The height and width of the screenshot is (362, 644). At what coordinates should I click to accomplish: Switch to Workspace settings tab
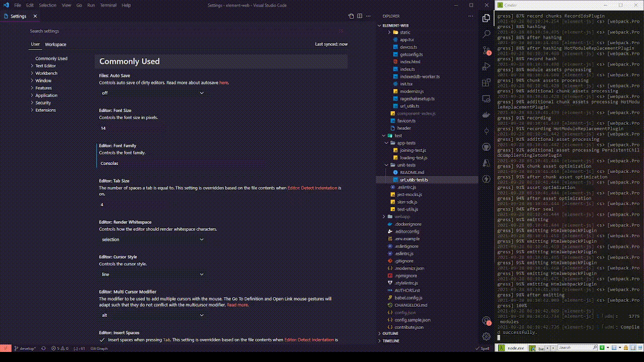click(55, 44)
